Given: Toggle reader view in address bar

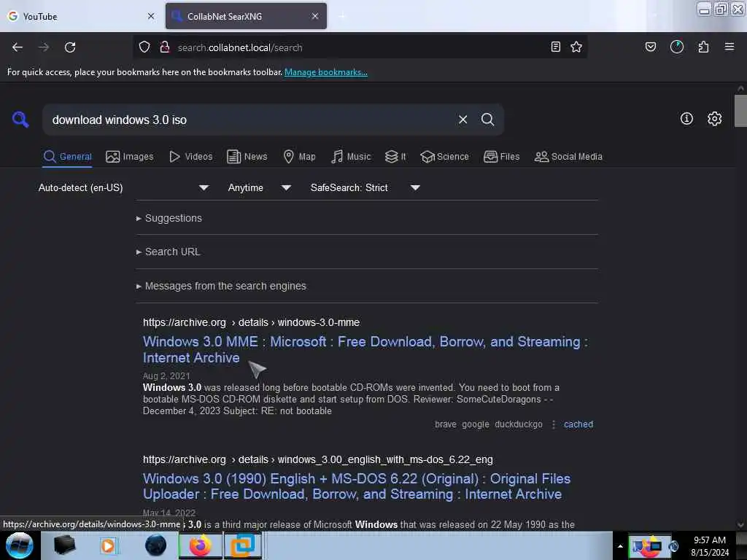Looking at the screenshot, I should click(555, 47).
